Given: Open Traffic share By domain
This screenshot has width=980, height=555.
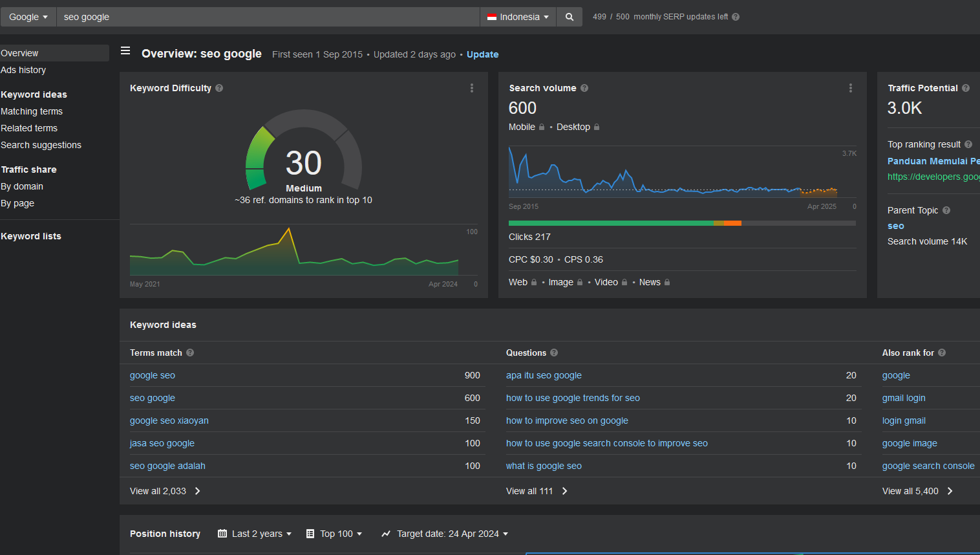Looking at the screenshot, I should click(x=22, y=186).
